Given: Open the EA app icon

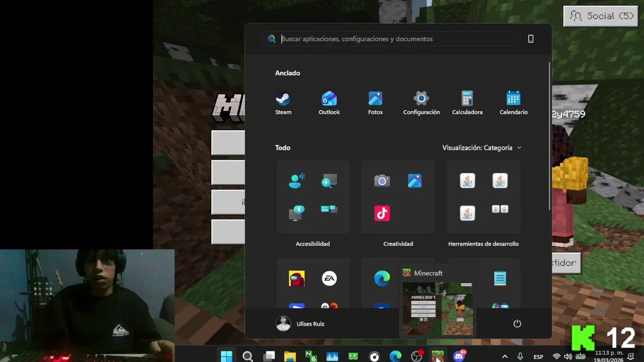Looking at the screenshot, I should (329, 278).
